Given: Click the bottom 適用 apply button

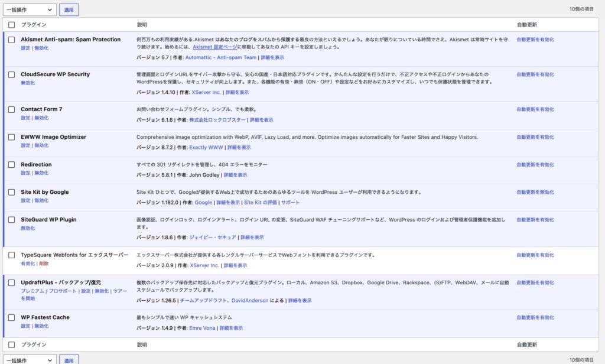Looking at the screenshot, I should (69, 360).
